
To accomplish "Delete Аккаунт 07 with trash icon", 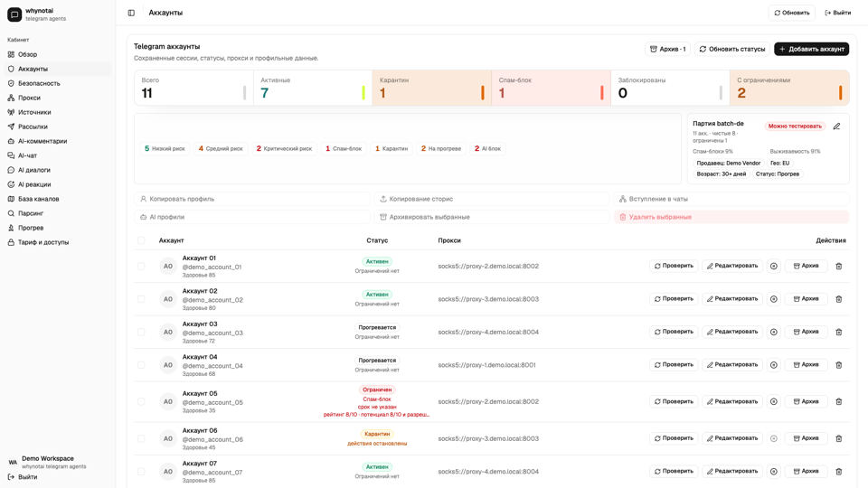I will point(839,472).
